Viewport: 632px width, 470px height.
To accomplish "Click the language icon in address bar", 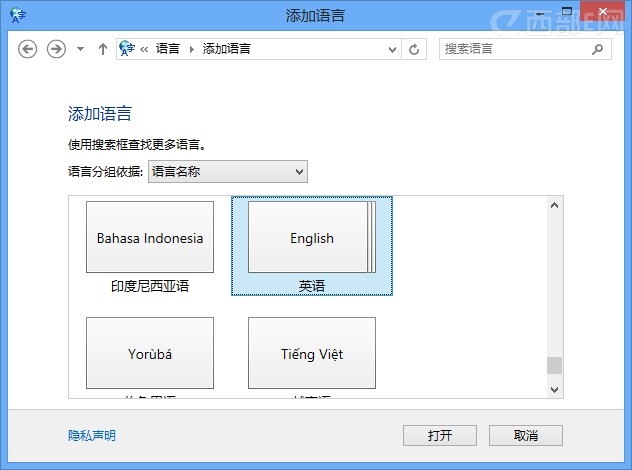I will (x=127, y=49).
